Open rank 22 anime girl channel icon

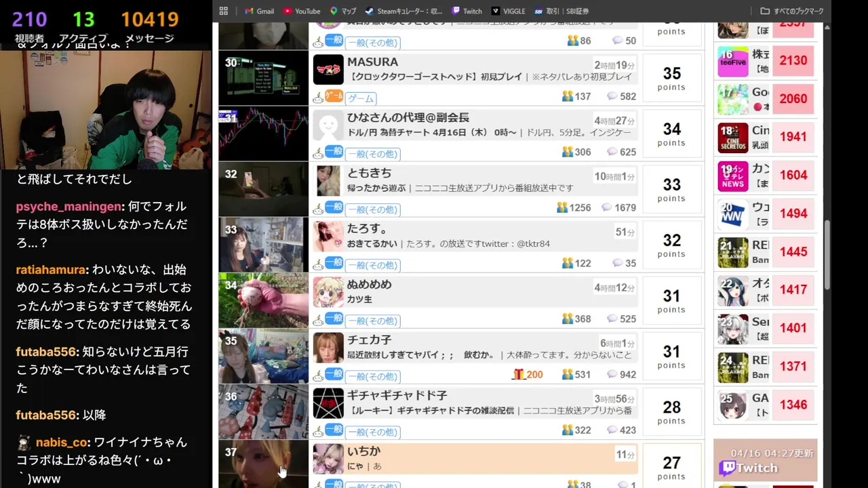click(733, 291)
